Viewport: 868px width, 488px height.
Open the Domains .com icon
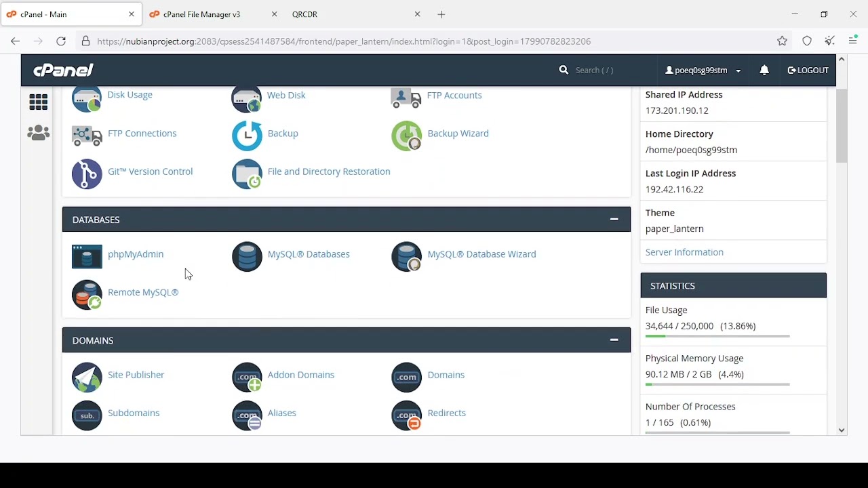406,378
